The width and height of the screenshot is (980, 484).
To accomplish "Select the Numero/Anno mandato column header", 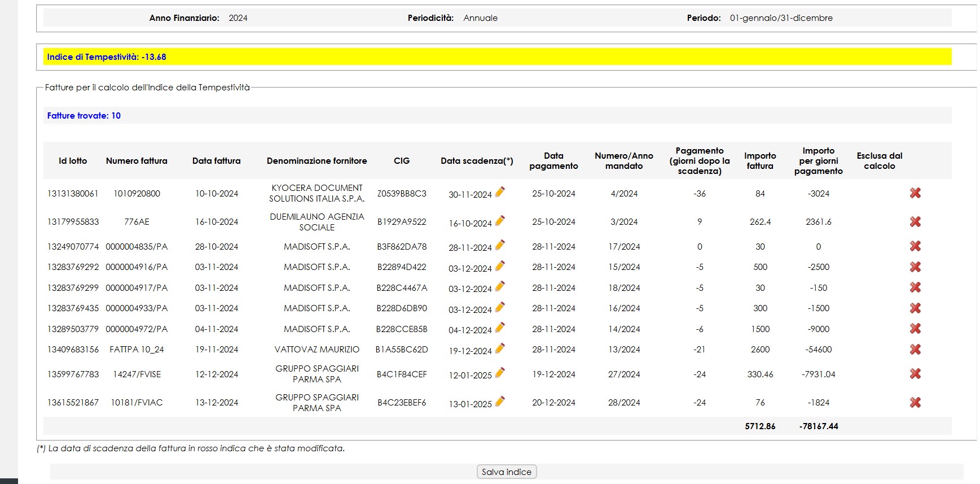I will tap(624, 161).
